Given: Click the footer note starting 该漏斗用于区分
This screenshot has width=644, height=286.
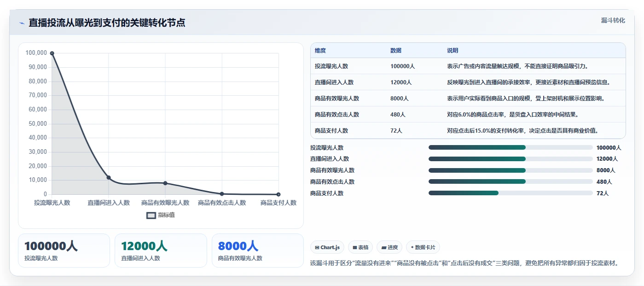Looking at the screenshot, I should tap(465, 263).
